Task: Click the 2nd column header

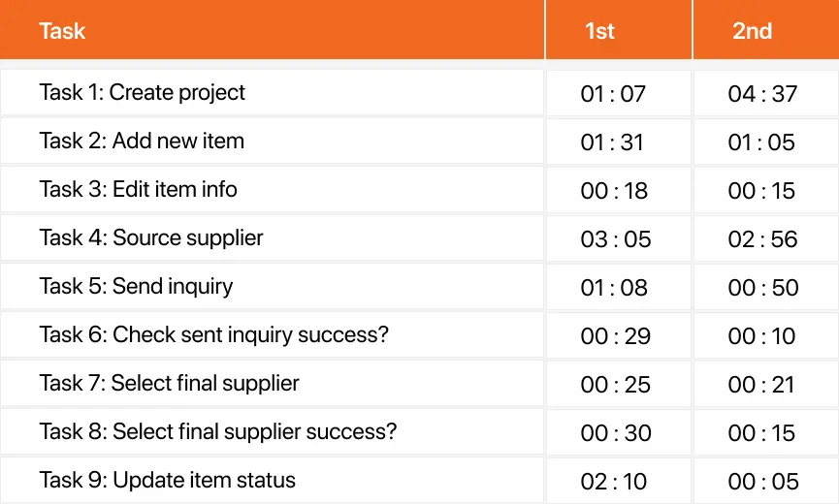Action: pyautogui.click(x=766, y=29)
